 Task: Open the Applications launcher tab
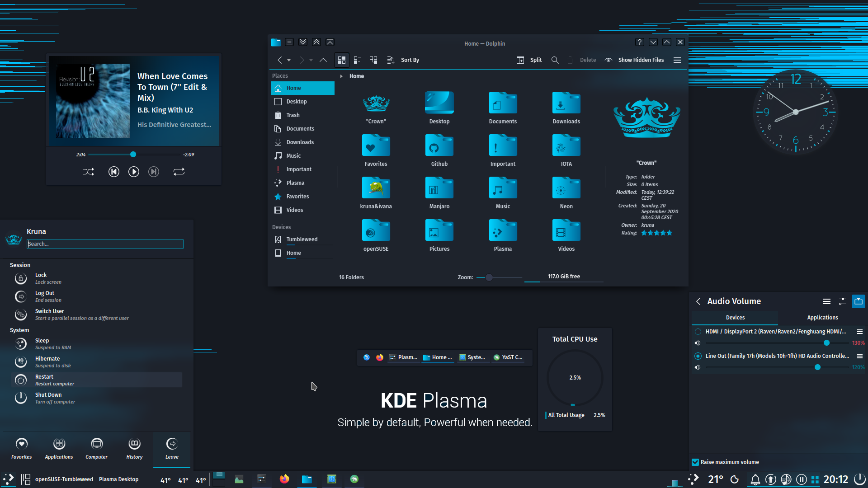[x=59, y=449]
